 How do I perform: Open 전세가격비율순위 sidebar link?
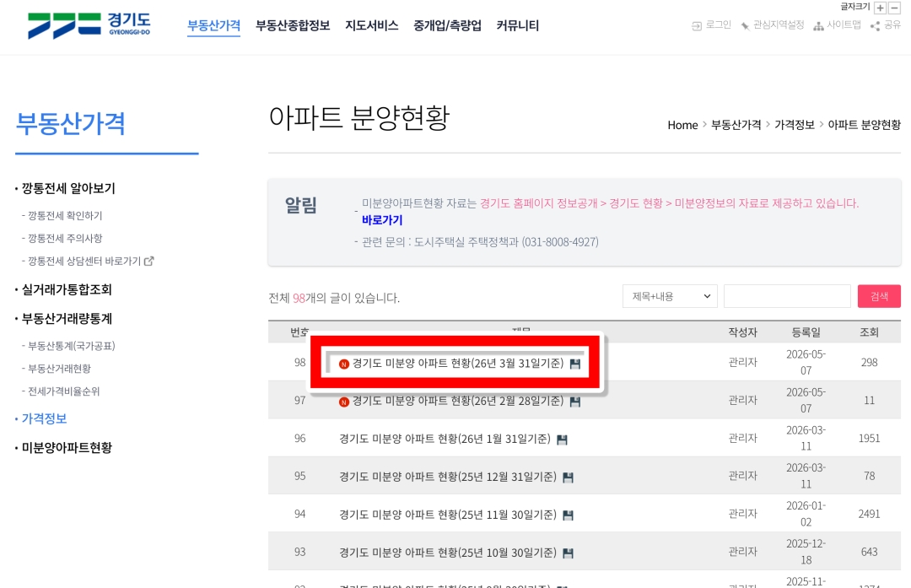[x=64, y=391]
